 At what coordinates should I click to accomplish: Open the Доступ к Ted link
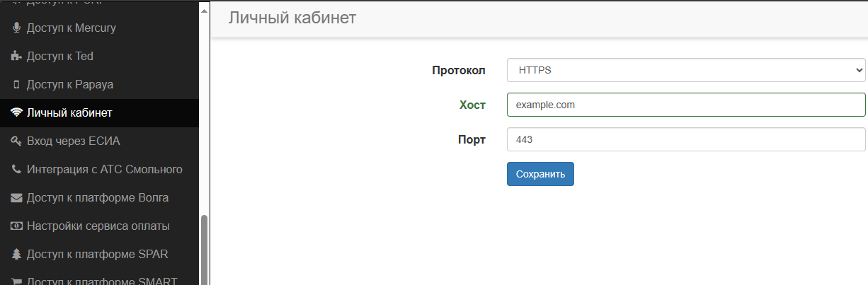click(60, 57)
